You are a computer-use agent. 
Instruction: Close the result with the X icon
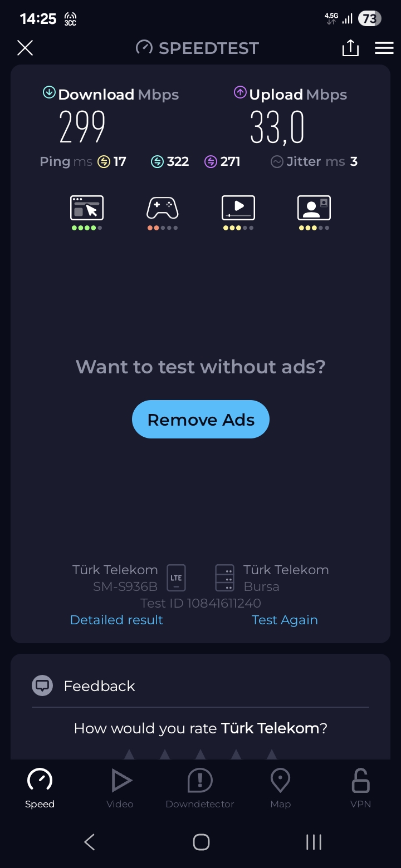[x=25, y=48]
